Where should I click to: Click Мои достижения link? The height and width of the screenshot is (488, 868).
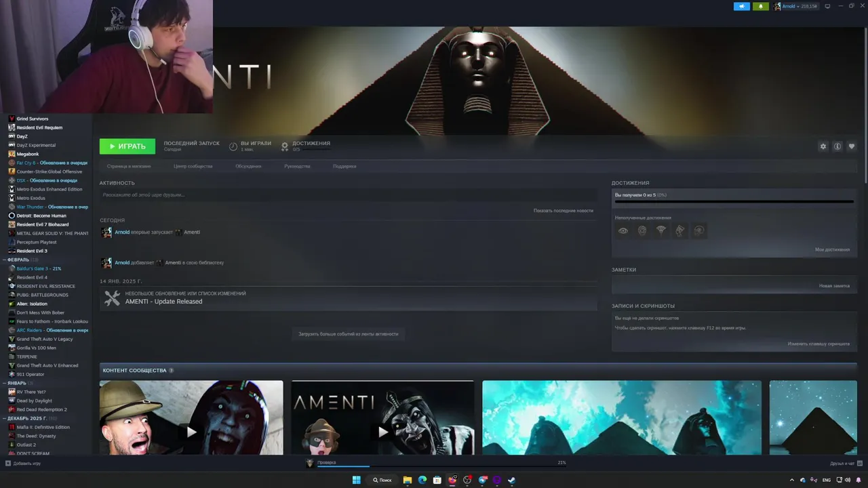(x=832, y=249)
